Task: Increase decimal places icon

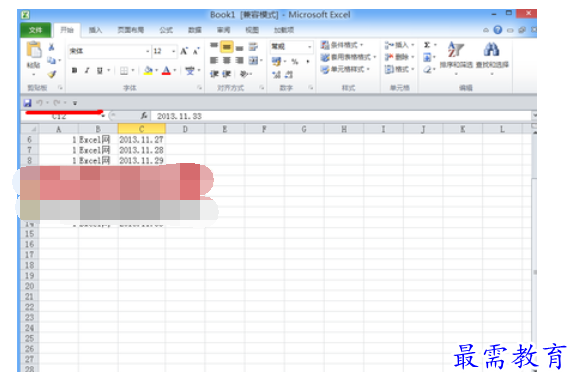Action: 276,75
